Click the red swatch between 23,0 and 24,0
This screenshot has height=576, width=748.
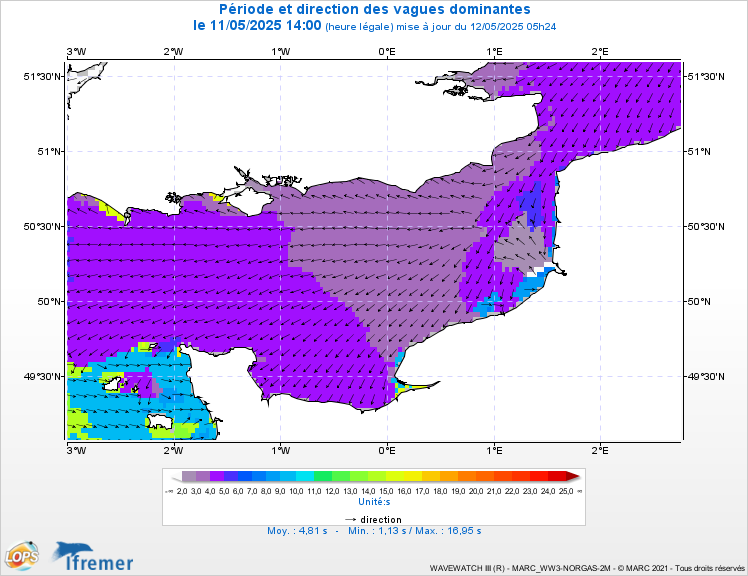point(539,476)
